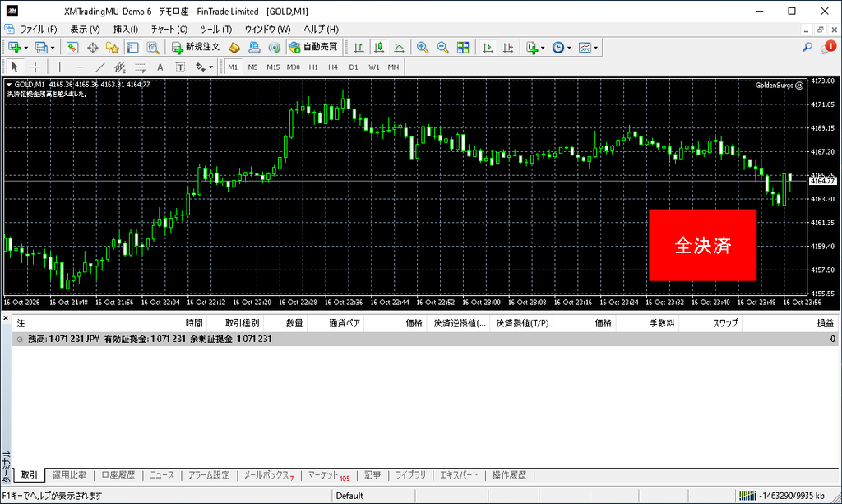Click the red 全決済 button
The width and height of the screenshot is (842, 504).
coord(703,245)
